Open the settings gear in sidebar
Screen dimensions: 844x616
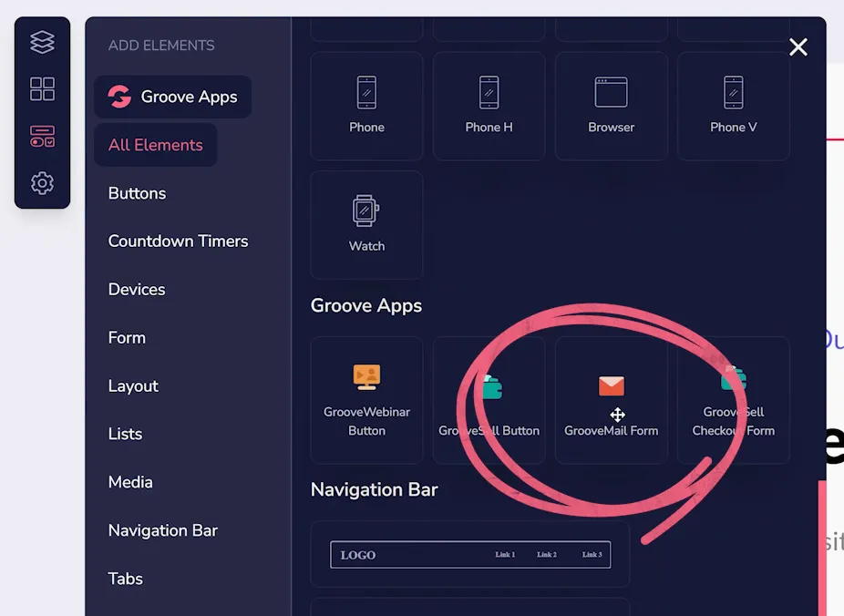[42, 183]
